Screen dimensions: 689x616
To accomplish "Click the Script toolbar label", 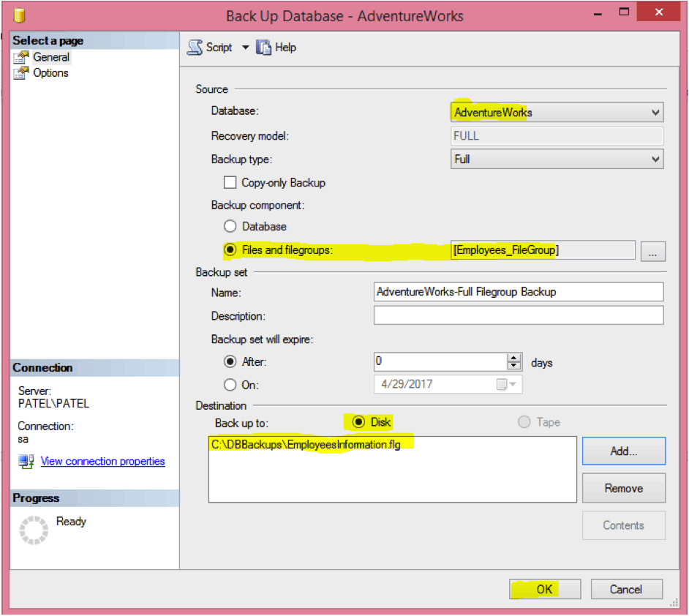I will click(219, 47).
